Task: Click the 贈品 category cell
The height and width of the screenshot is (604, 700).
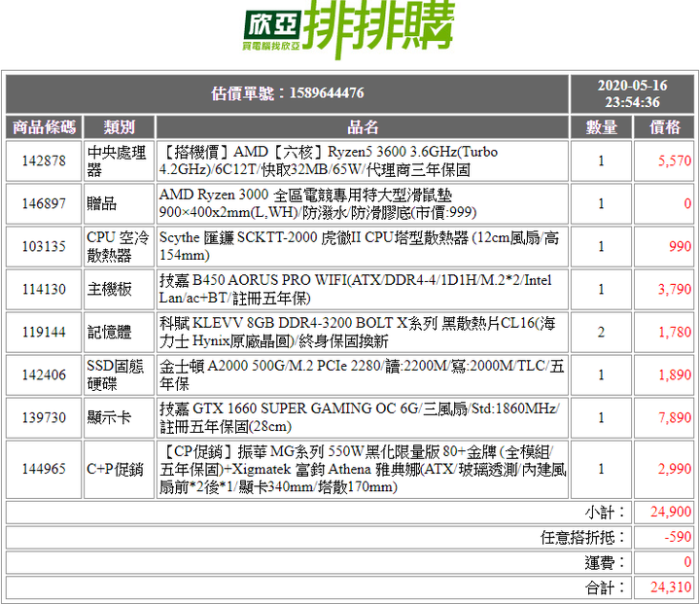Action: (x=120, y=203)
